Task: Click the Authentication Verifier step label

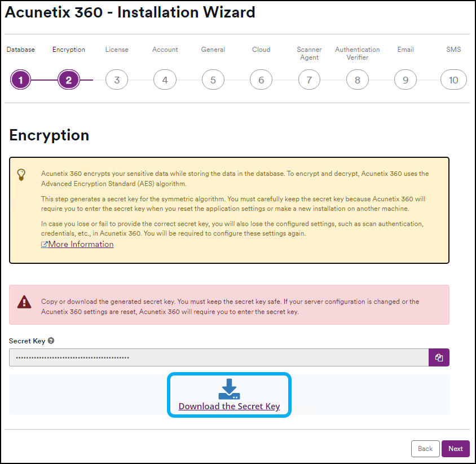Action: click(x=358, y=54)
